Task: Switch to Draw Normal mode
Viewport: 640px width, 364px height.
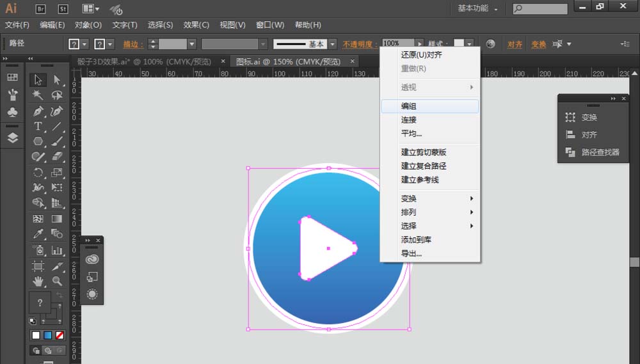Action: click(x=36, y=350)
